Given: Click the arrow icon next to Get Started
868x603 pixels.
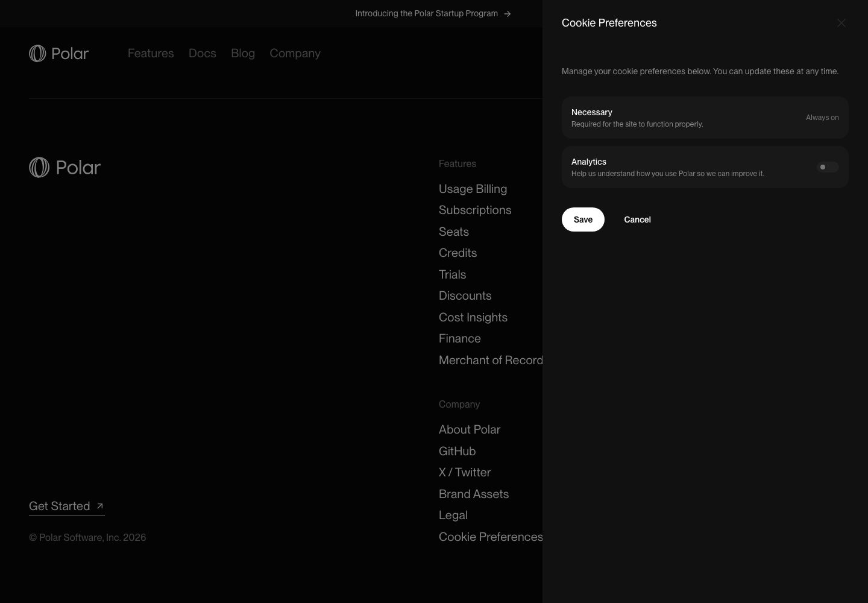Looking at the screenshot, I should tap(100, 506).
